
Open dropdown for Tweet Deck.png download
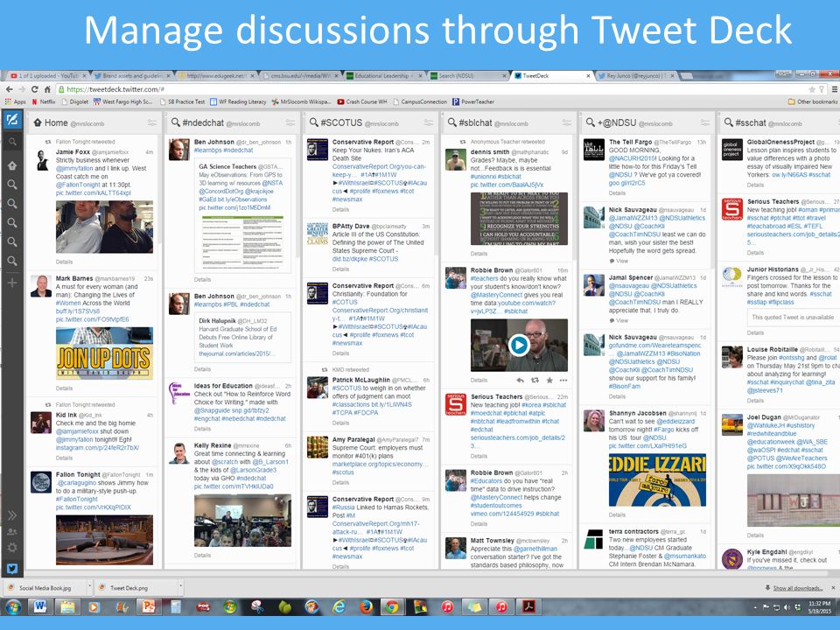(x=180, y=588)
